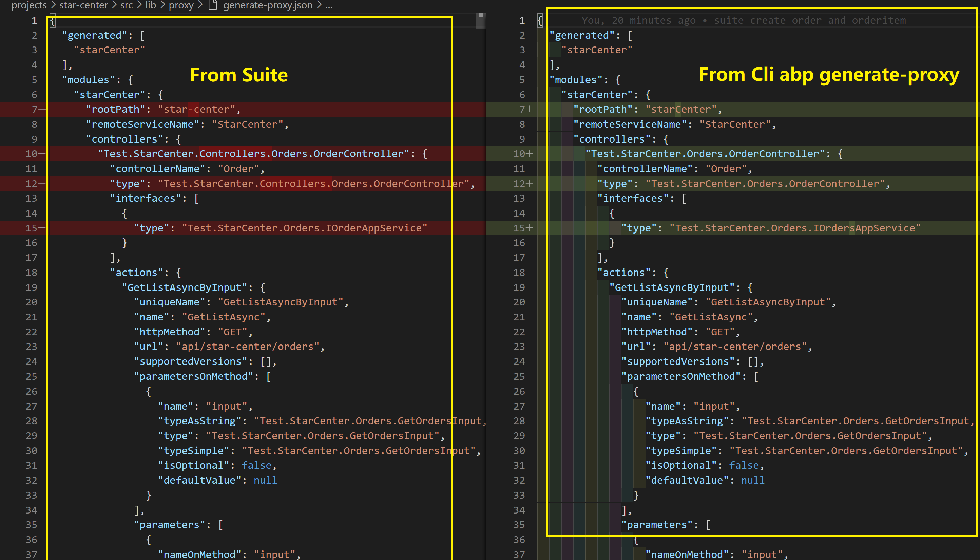Click the "lib" breadcrumb folder
This screenshot has height=560, width=980.
[x=151, y=5]
